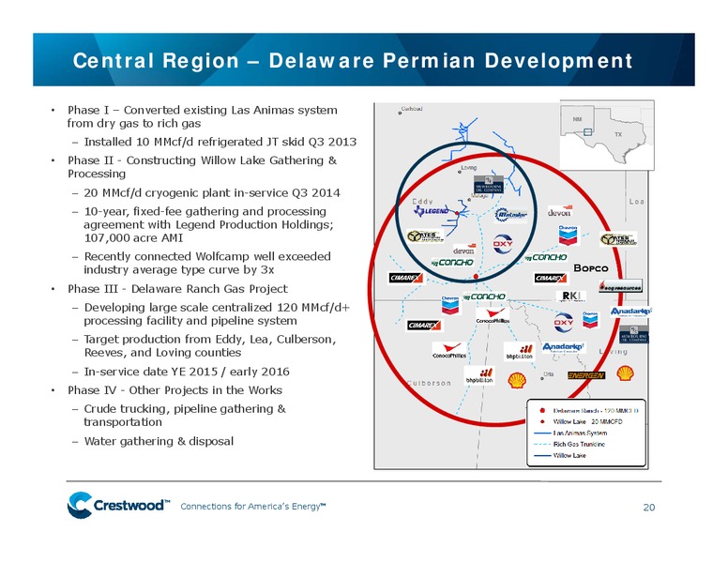728x563 pixels.
Task: Click the Shell logo right of Energen
Action: pos(625,373)
